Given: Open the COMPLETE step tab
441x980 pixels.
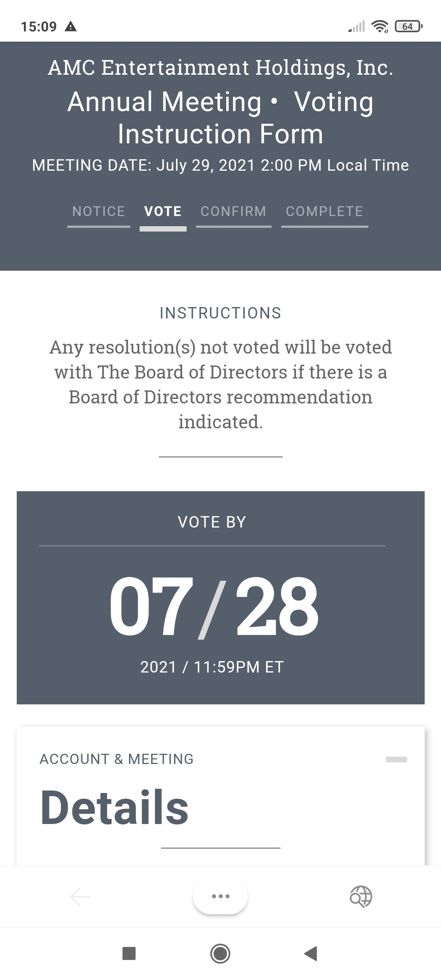Looking at the screenshot, I should [325, 211].
